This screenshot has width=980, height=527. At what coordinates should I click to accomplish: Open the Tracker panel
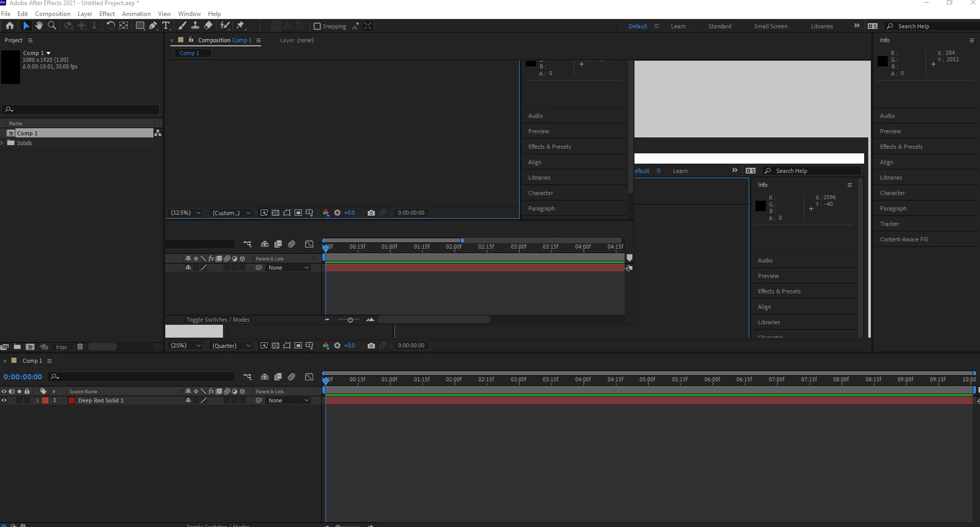tap(889, 224)
